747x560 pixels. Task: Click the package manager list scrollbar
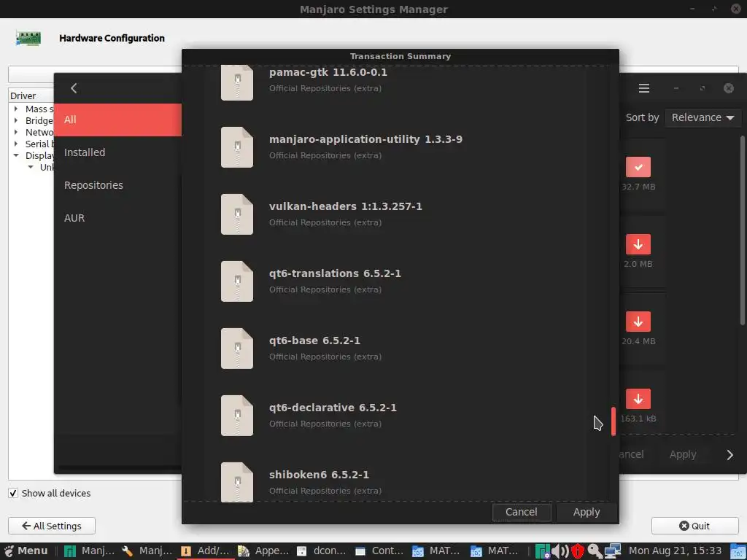(x=742, y=231)
